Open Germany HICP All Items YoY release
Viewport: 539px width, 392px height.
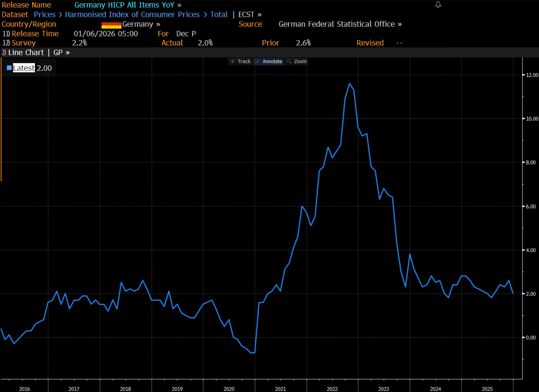pyautogui.click(x=128, y=5)
